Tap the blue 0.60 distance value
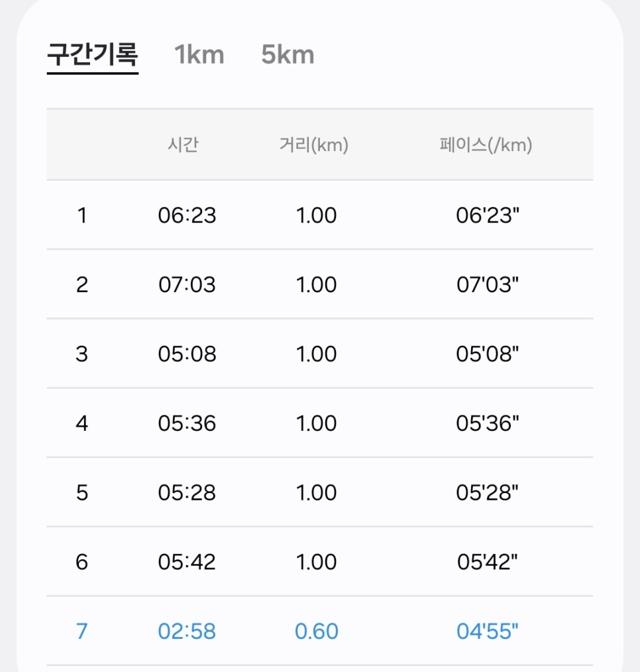640x672 pixels. point(317,632)
